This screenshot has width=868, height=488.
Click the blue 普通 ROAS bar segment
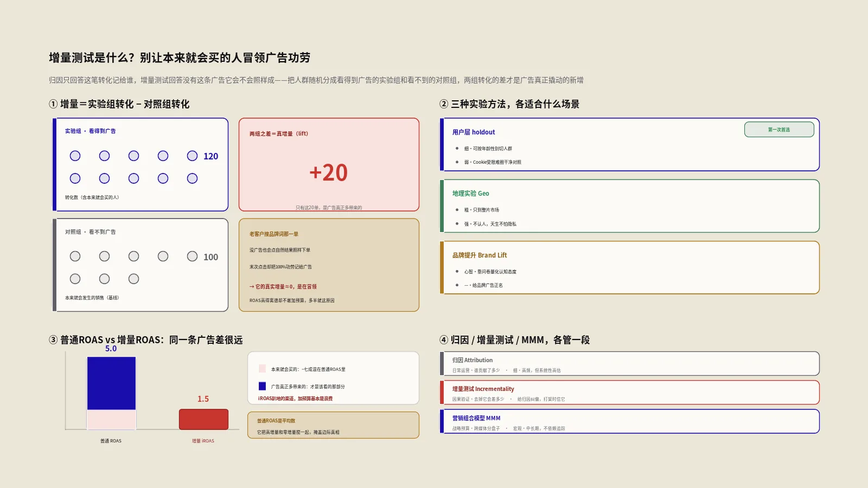pyautogui.click(x=112, y=383)
